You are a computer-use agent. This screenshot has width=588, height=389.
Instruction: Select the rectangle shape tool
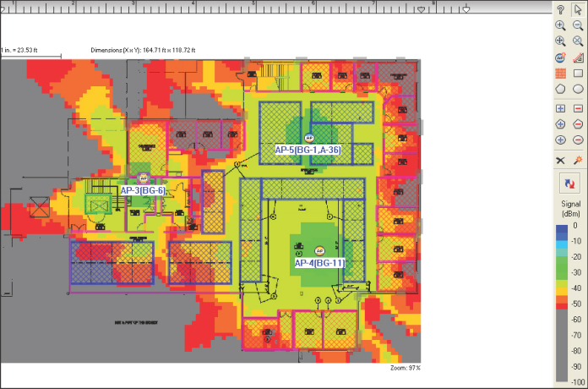coord(579,74)
